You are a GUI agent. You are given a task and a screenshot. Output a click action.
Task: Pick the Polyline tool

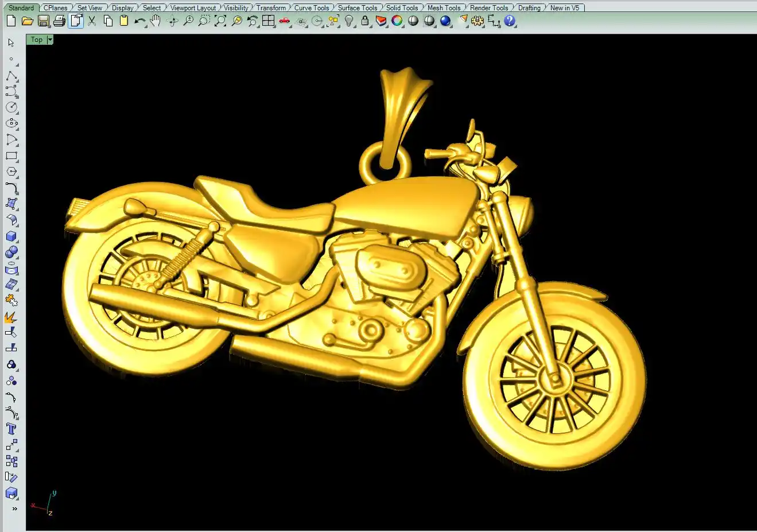tap(11, 76)
